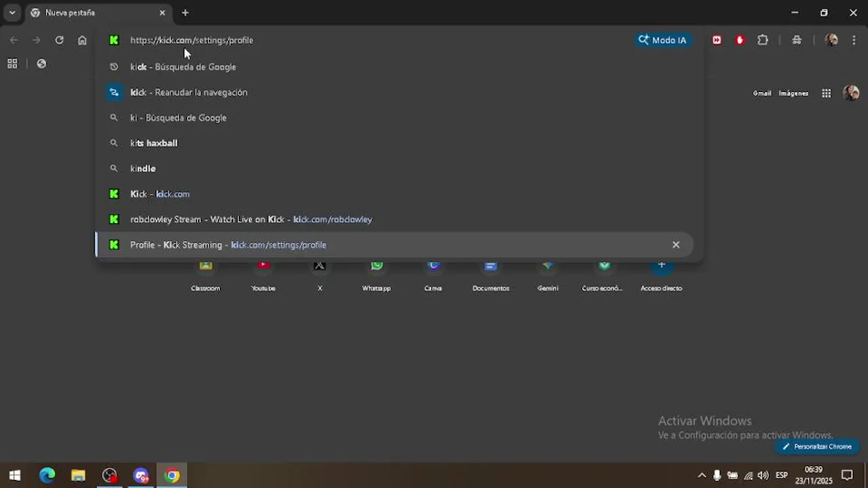Open the red circular taskbar app
This screenshot has height=488, width=868.
(109, 476)
